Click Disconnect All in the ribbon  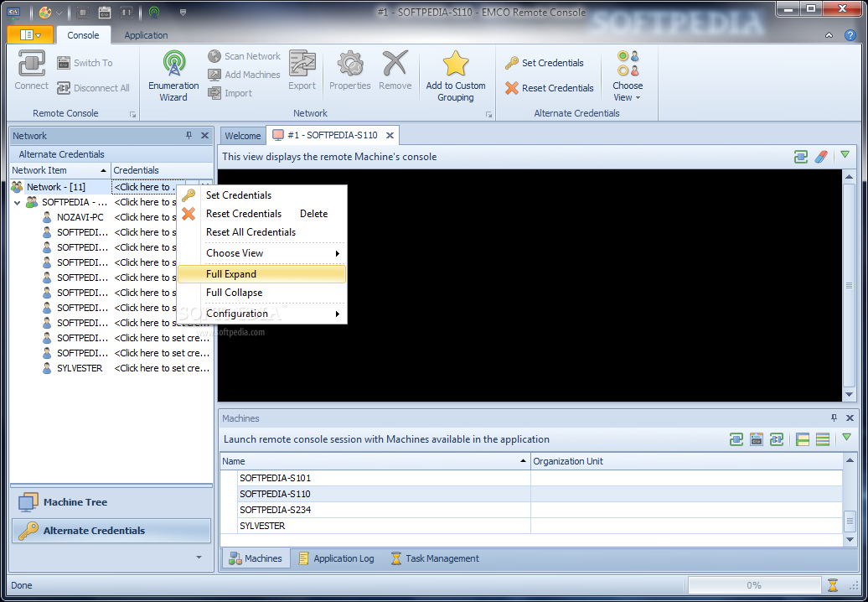coord(93,87)
